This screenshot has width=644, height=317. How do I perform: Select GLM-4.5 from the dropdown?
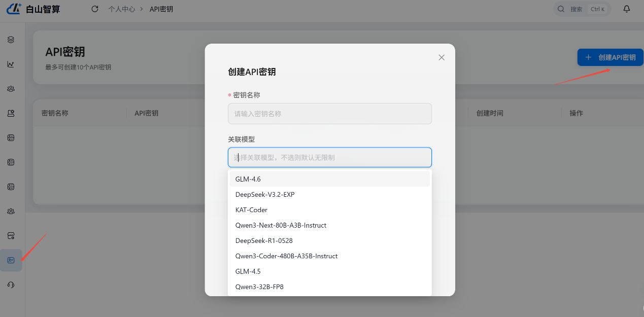[x=330, y=271]
